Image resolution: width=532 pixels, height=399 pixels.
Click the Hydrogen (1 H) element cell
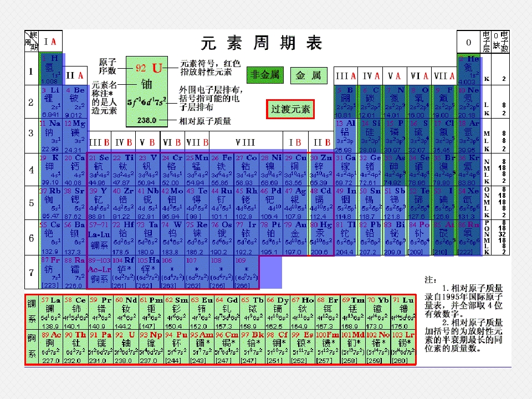coord(50,69)
